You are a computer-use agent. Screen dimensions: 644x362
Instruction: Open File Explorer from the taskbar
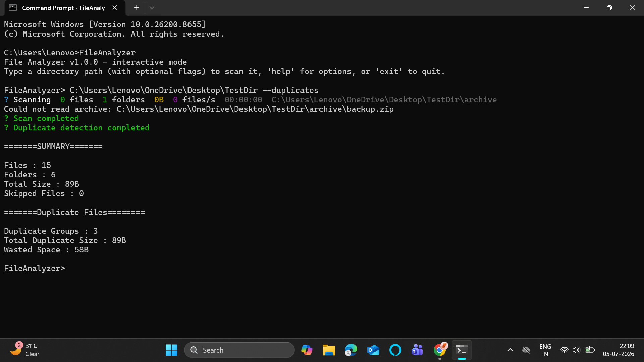click(x=329, y=350)
